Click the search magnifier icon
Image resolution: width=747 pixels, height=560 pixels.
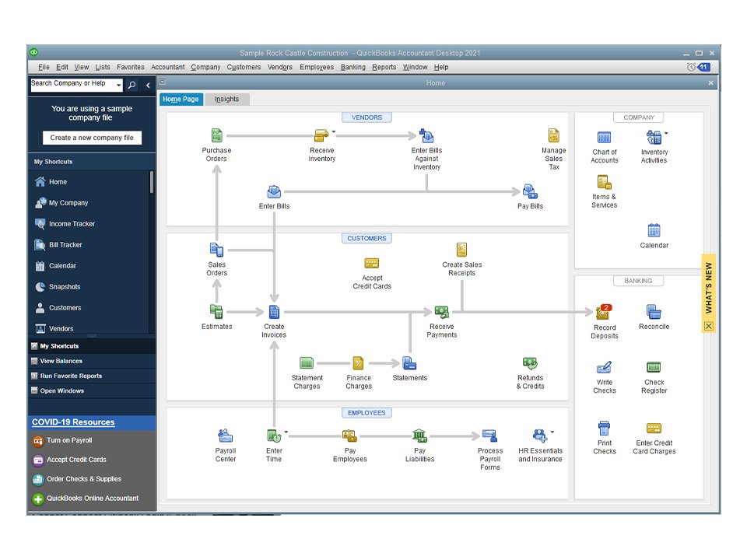click(x=132, y=85)
